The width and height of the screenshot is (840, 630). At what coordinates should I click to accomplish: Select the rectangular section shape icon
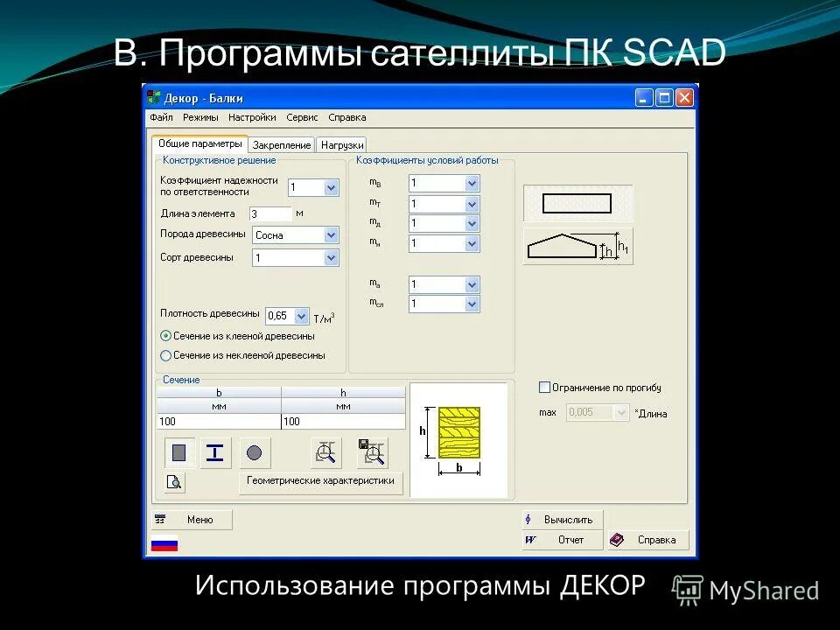click(x=179, y=452)
